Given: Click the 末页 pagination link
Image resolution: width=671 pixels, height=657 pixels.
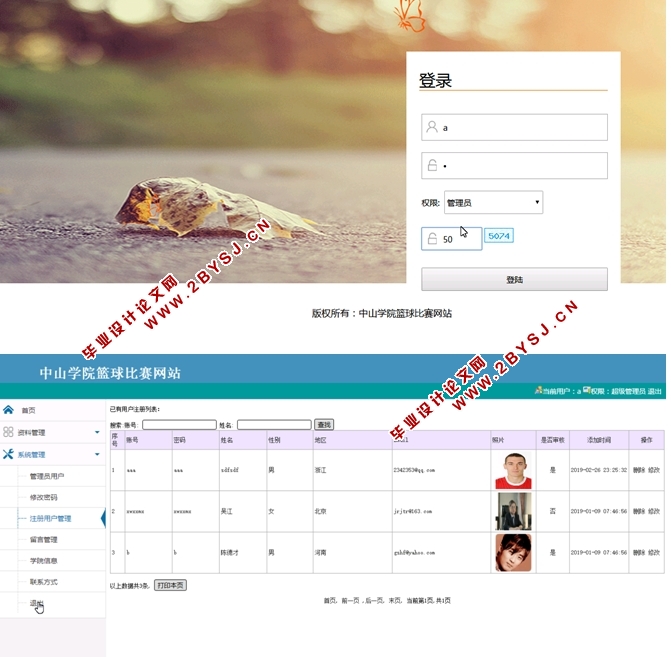Looking at the screenshot, I should click(395, 601).
